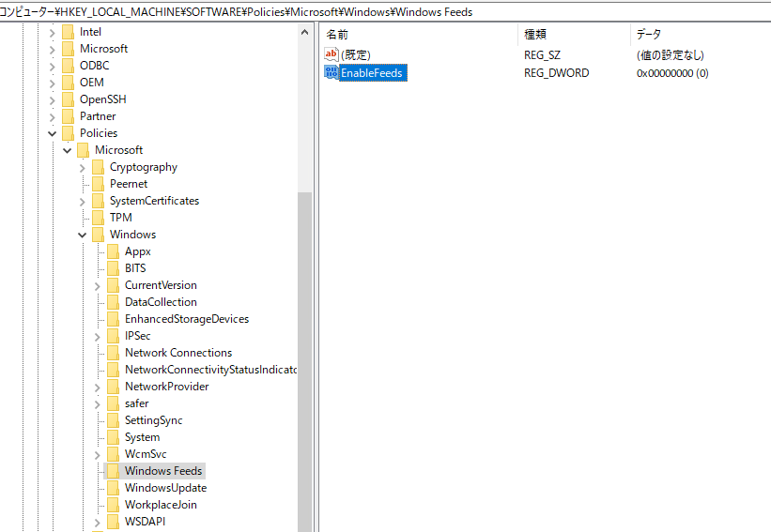Click the Policies folder icon
The image size is (771, 532).
69,133
